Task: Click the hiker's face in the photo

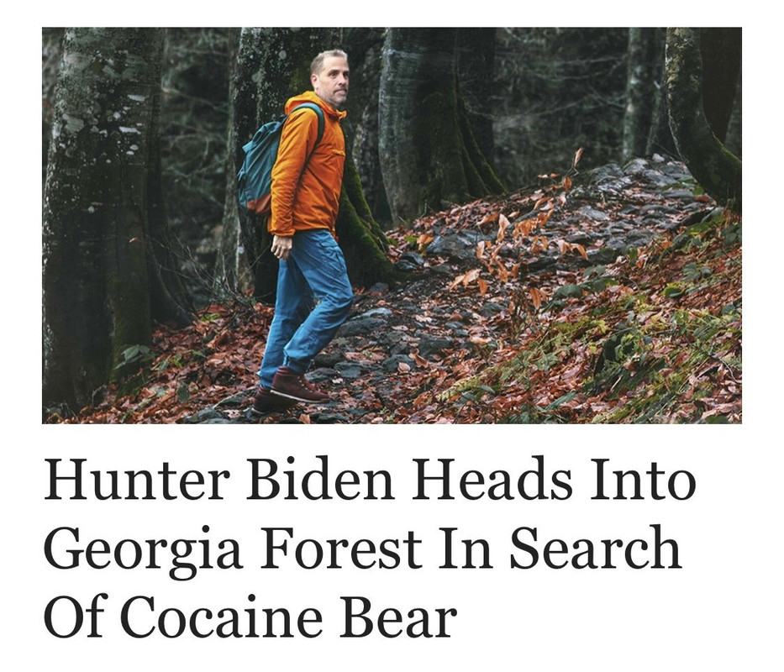Action: 332,81
